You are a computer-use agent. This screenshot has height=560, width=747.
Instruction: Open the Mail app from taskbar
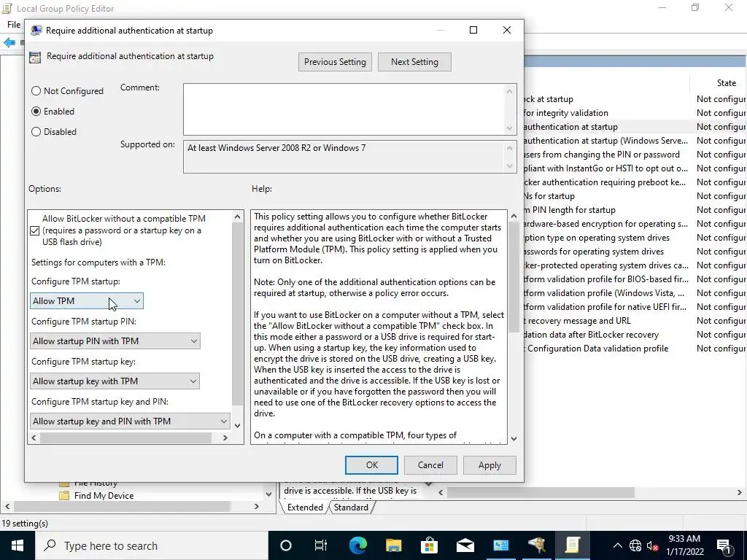point(465,545)
